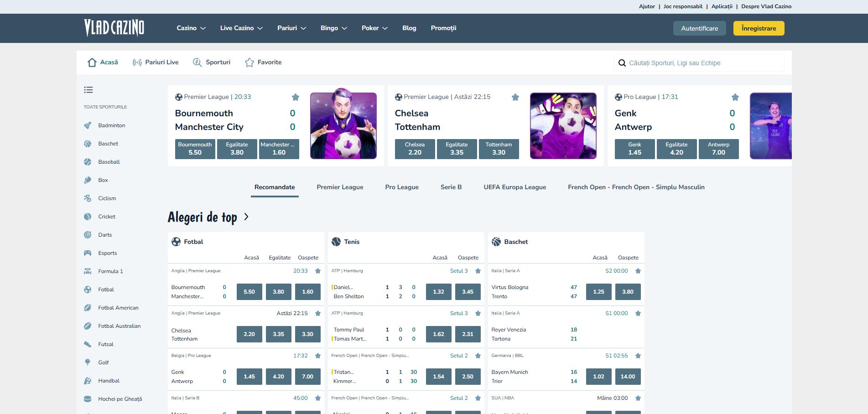868x414 pixels.
Task: Click the Darts target icon
Action: tap(88, 235)
